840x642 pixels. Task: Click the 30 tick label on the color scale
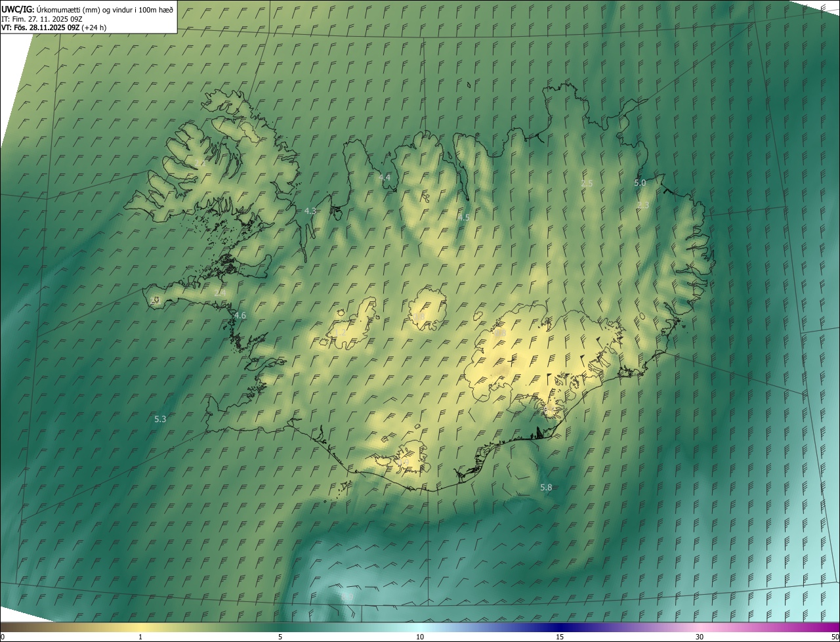[700, 637]
